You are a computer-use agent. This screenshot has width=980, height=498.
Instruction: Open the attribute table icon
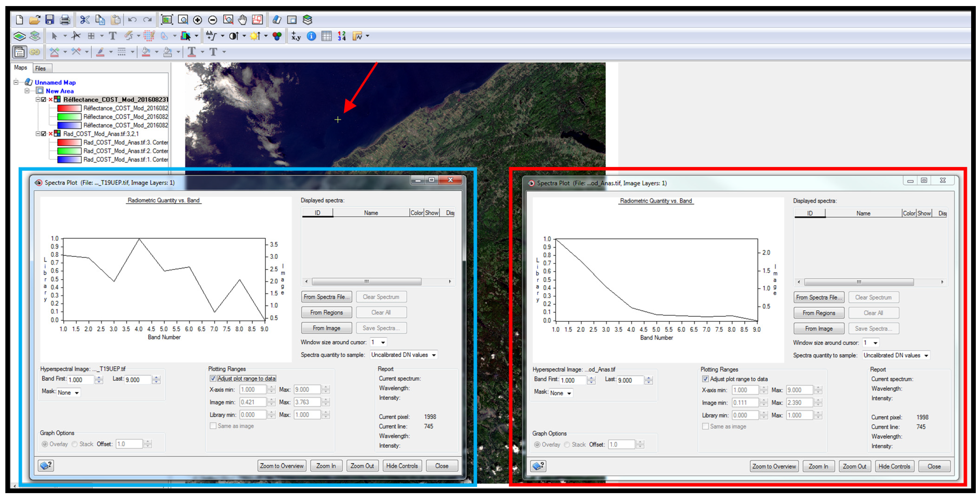326,36
